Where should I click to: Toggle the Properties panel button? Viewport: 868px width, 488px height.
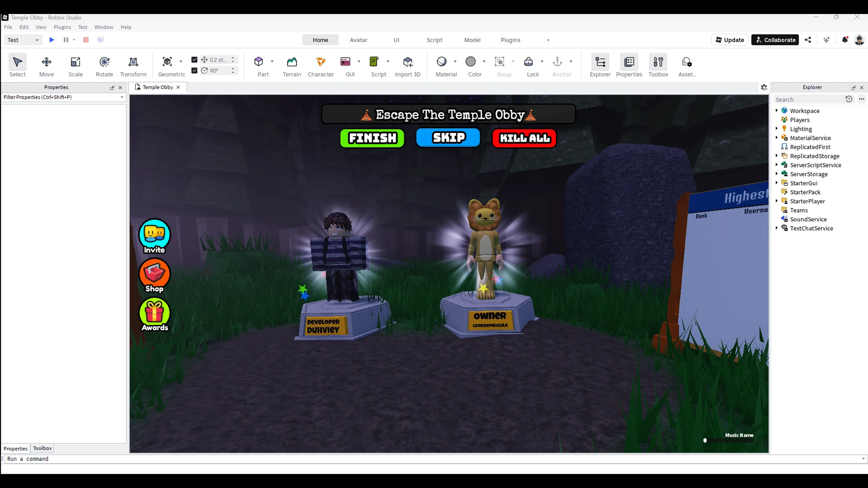coord(629,66)
